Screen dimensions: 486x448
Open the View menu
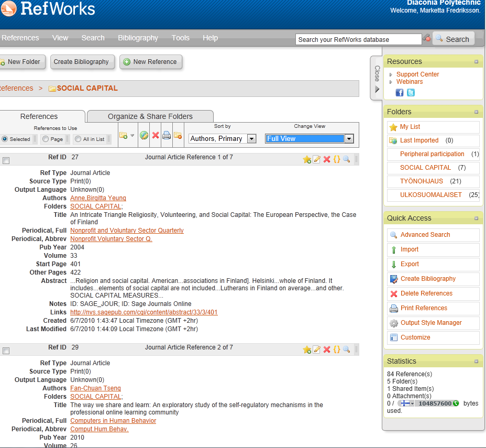(x=60, y=38)
